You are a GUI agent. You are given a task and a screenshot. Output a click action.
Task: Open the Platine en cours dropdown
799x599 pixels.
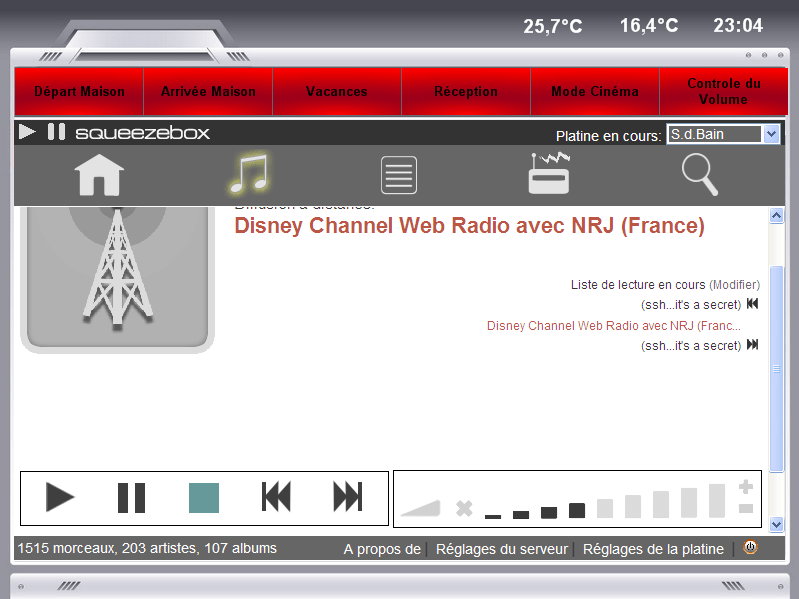[x=771, y=134]
